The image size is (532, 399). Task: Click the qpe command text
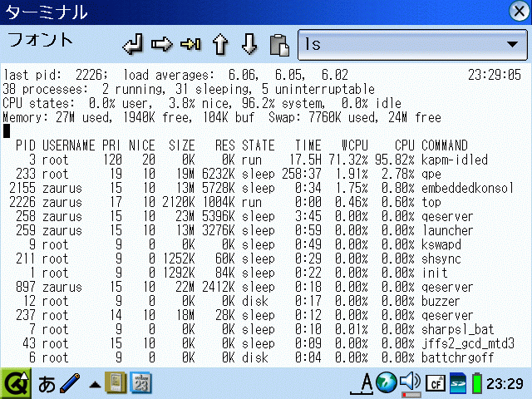point(431,174)
